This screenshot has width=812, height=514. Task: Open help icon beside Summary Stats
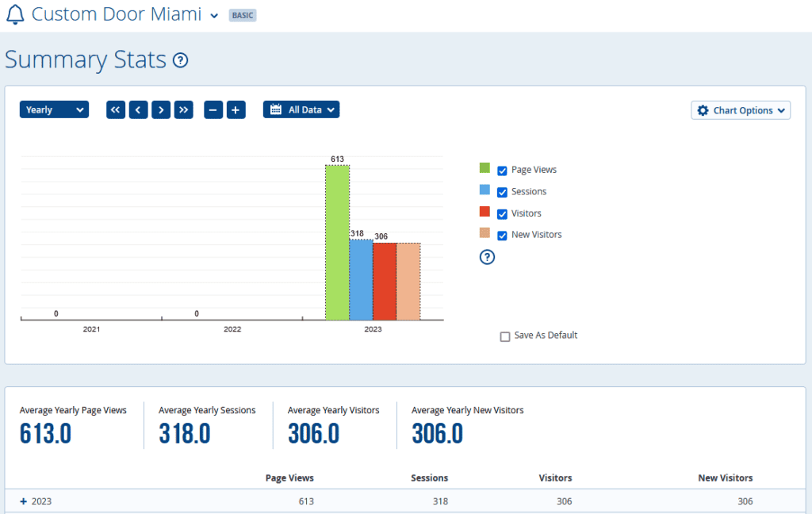pyautogui.click(x=181, y=60)
